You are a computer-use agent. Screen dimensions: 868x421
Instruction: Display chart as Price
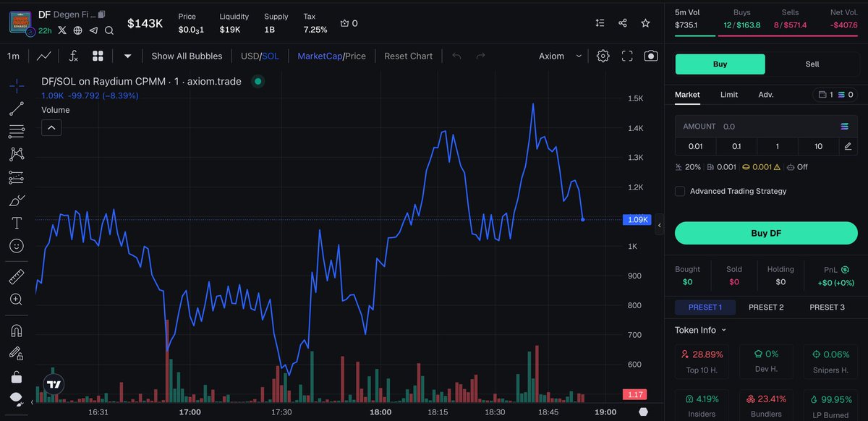[355, 56]
